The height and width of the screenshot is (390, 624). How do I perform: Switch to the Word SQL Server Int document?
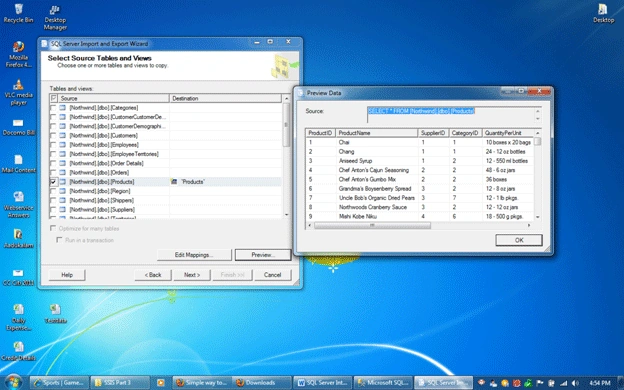[x=323, y=383]
